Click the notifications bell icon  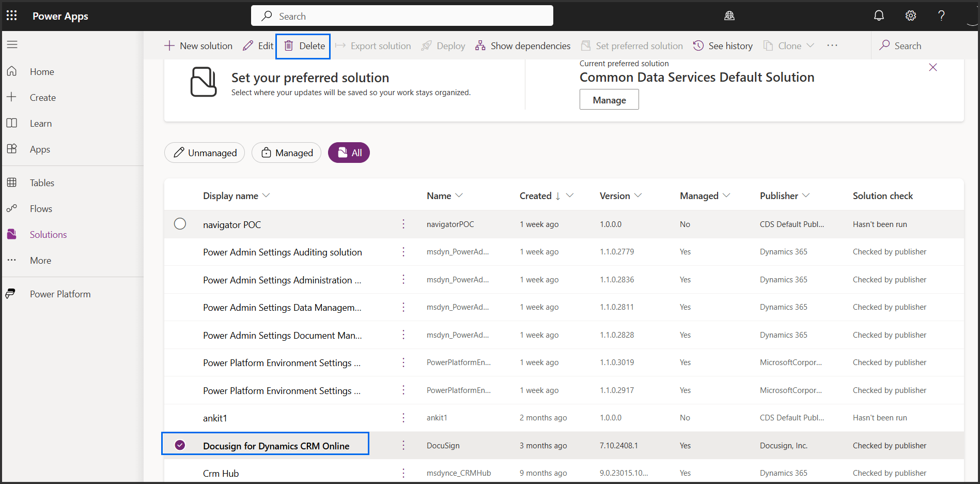[x=879, y=15]
